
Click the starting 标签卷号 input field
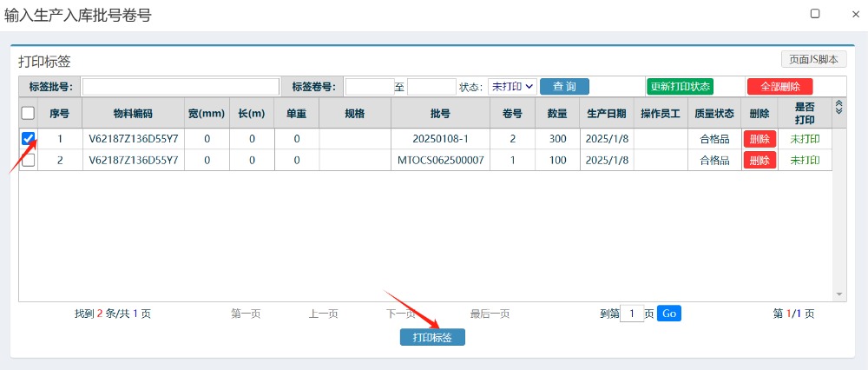[370, 87]
